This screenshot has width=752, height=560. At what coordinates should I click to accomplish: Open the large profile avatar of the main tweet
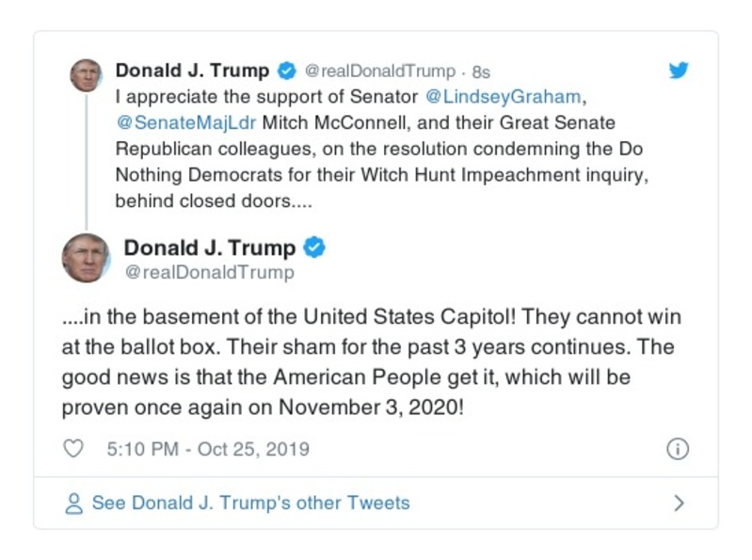(86, 258)
